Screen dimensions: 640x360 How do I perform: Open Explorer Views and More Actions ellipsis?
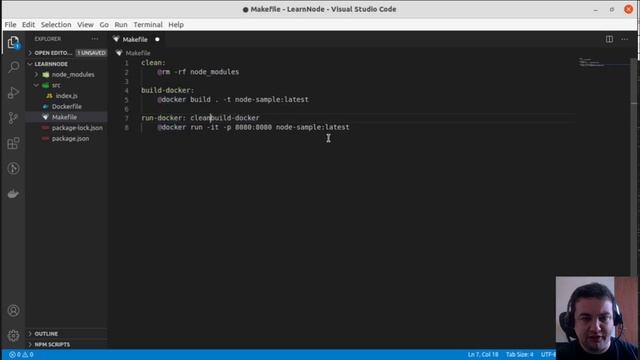coord(95,39)
